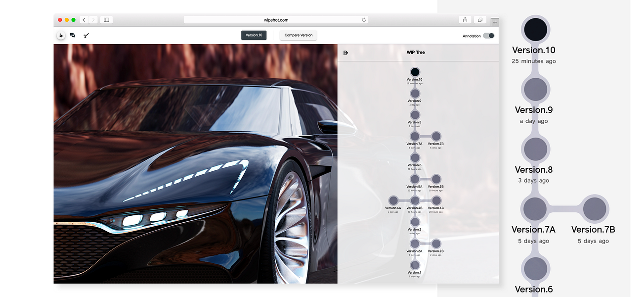The width and height of the screenshot is (644, 297).
Task: Click the large "3 days ago" text
Action: [x=534, y=181]
